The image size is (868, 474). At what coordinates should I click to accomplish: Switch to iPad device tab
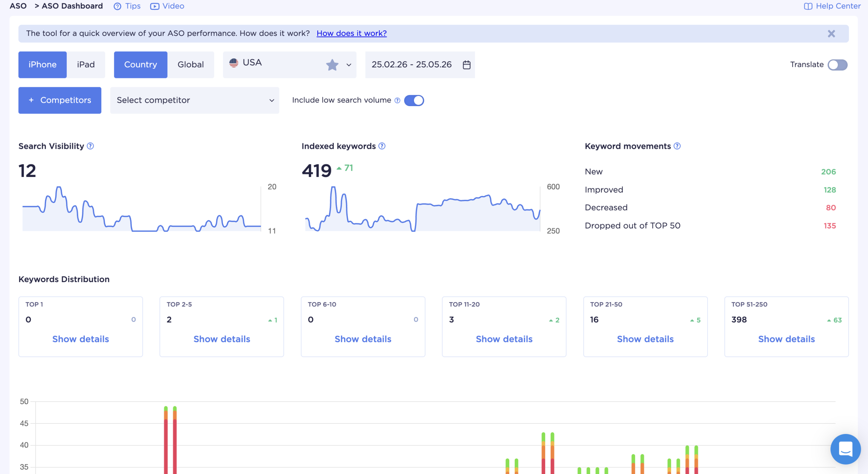click(x=86, y=65)
